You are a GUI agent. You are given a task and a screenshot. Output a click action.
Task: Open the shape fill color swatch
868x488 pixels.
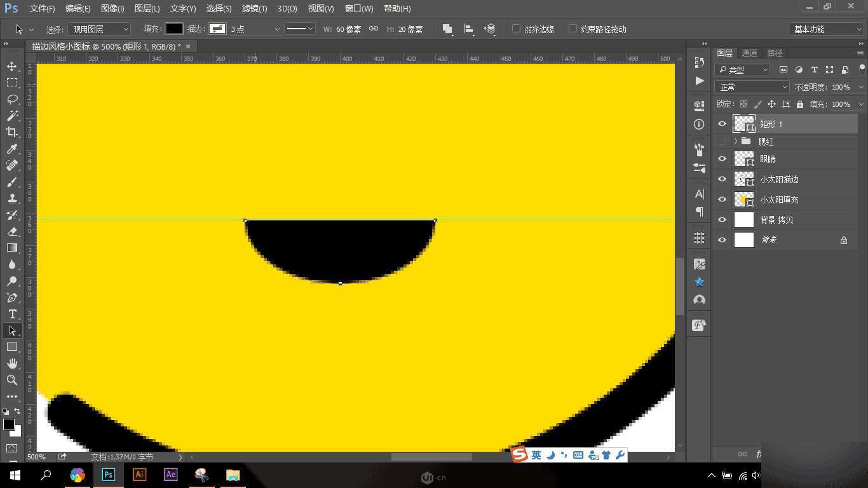pos(174,29)
